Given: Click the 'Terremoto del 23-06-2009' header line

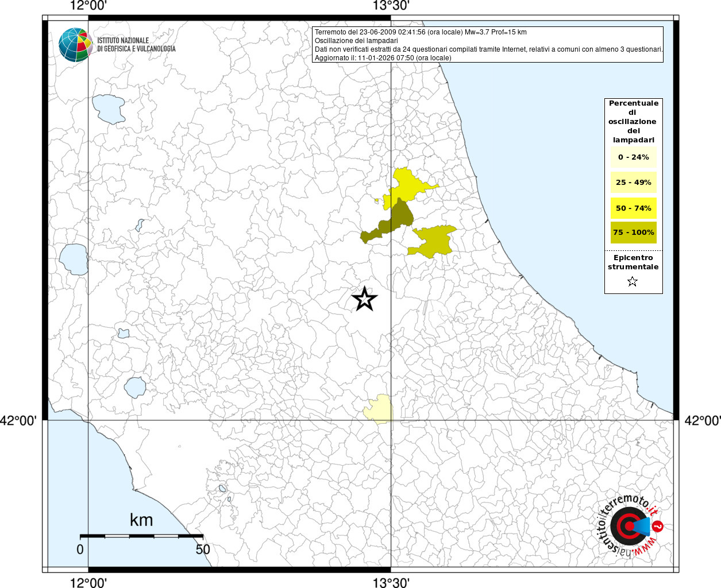Looking at the screenshot, I should (421, 32).
